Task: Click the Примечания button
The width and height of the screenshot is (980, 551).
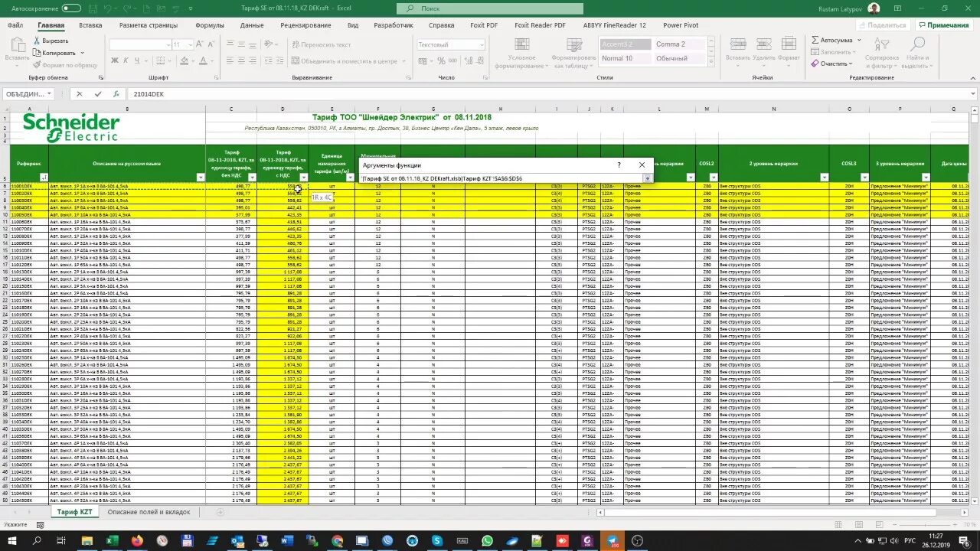Action: (x=942, y=25)
